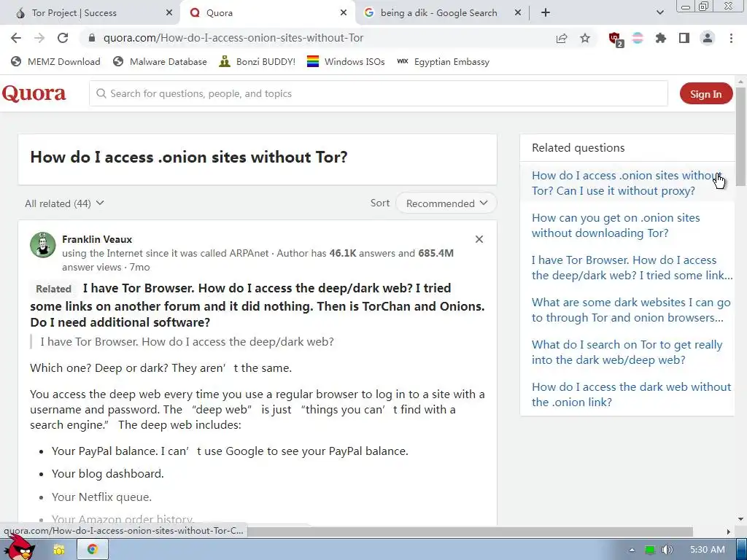Click the forward navigation arrow
Screen dimensions: 747x560
click(x=39, y=38)
